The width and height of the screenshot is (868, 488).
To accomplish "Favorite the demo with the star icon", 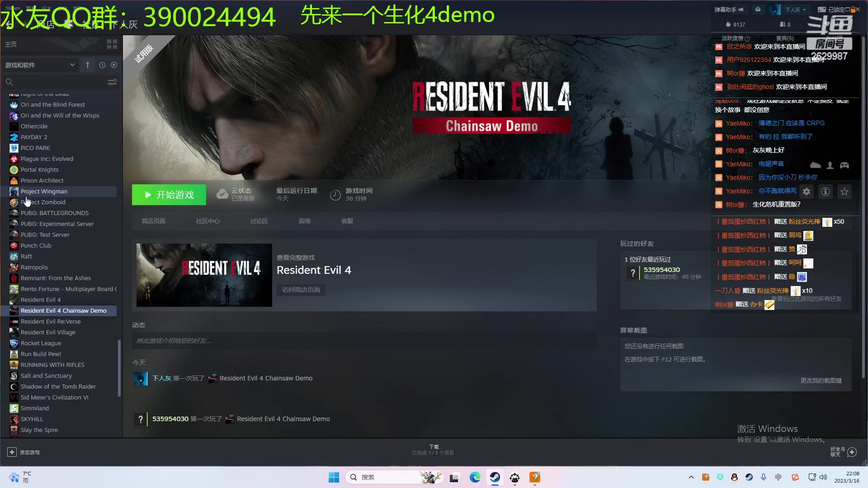I will point(844,192).
